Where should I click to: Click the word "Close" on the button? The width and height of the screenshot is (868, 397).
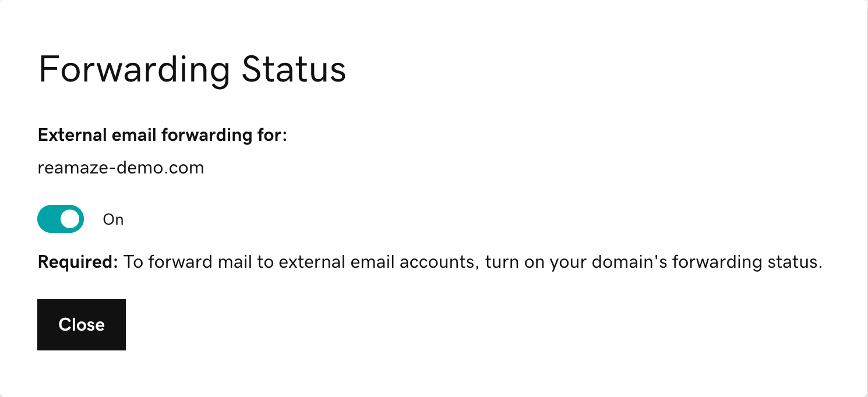tap(82, 325)
